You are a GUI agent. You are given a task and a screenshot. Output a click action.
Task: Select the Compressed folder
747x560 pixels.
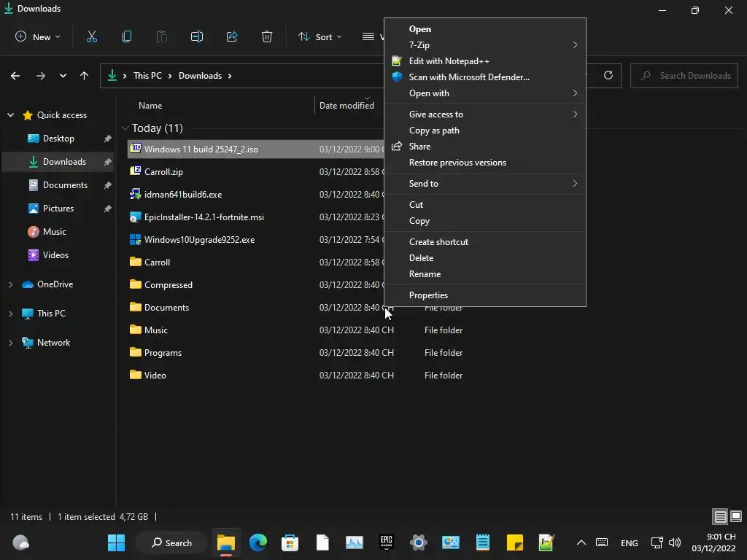click(x=169, y=285)
